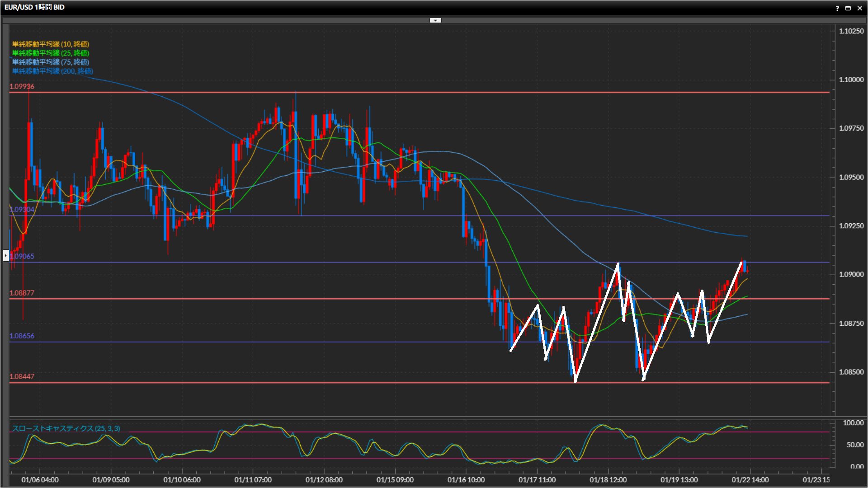Select the Slow Stochastics (25, 3, 3) label
868x488 pixels.
(x=66, y=428)
